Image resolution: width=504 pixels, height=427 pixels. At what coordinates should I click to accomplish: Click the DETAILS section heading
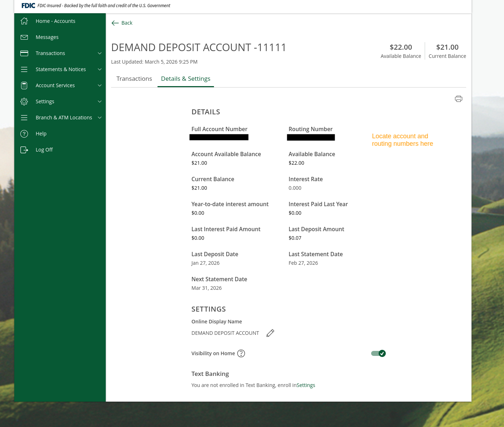point(206,112)
